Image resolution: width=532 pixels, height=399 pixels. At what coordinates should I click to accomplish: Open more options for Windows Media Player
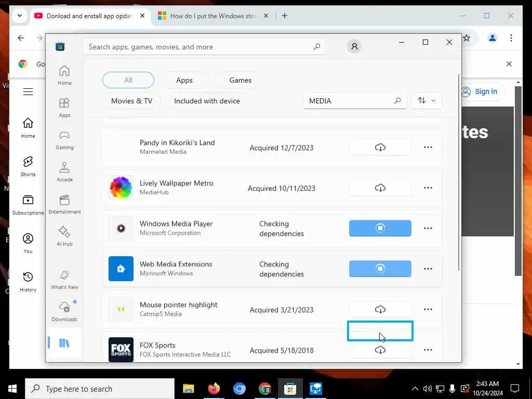[x=428, y=228]
